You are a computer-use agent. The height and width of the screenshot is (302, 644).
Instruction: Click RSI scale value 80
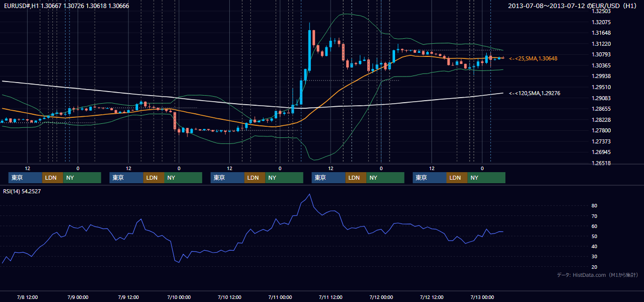pos(595,206)
